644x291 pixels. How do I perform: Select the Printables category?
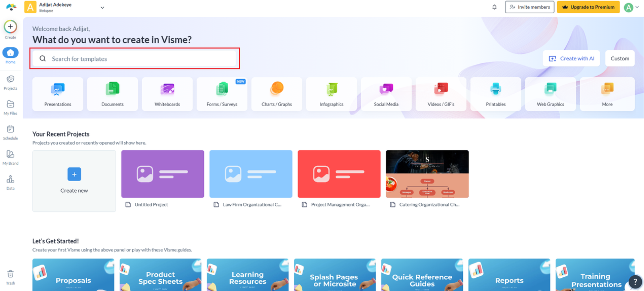click(496, 94)
